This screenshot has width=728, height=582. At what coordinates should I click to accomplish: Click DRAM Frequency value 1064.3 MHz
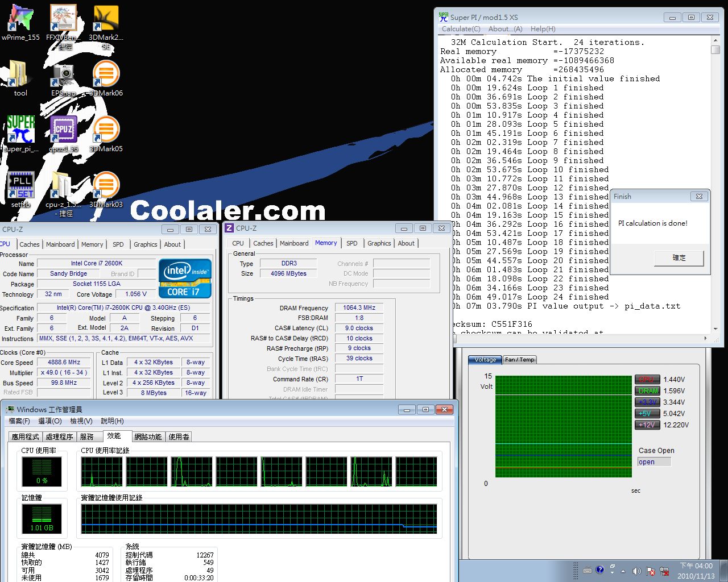point(359,307)
